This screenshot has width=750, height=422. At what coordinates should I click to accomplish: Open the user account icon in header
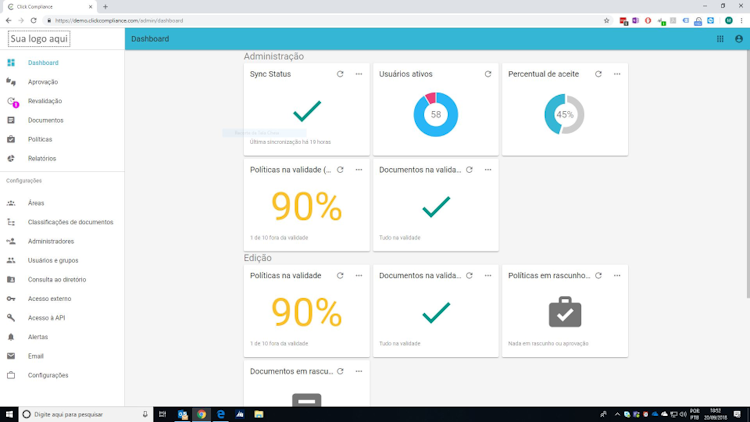[739, 39]
